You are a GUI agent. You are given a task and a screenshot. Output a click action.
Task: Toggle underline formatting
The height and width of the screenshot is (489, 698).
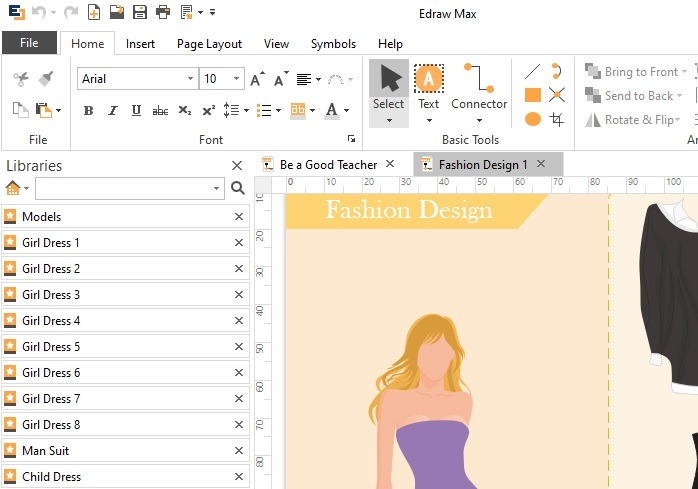pyautogui.click(x=136, y=110)
